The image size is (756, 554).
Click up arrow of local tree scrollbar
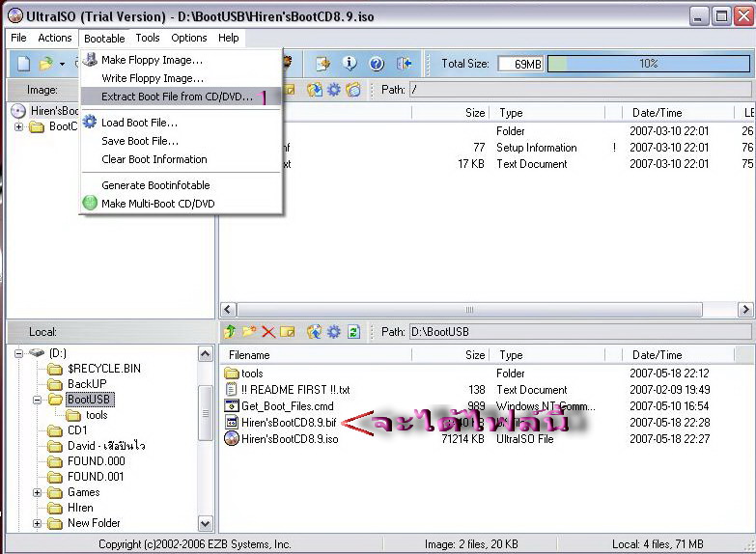pyautogui.click(x=205, y=354)
